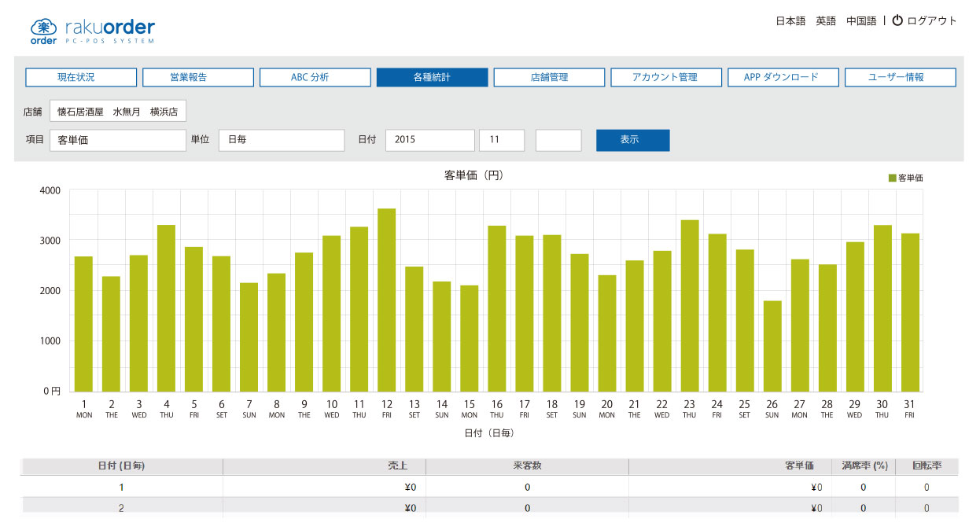Click the 日付 (日毎) column header
The width and height of the screenshot is (980, 530).
(x=121, y=466)
